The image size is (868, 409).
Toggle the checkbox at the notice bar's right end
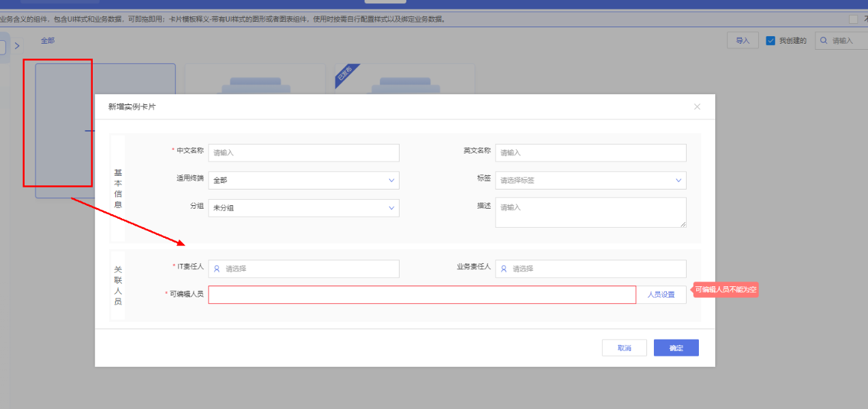coord(853,19)
